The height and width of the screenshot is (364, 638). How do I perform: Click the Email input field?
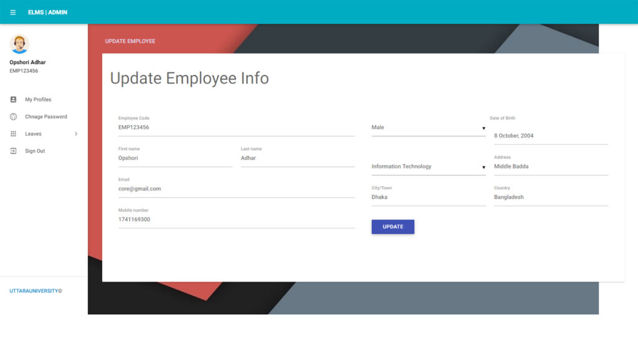[x=236, y=189]
